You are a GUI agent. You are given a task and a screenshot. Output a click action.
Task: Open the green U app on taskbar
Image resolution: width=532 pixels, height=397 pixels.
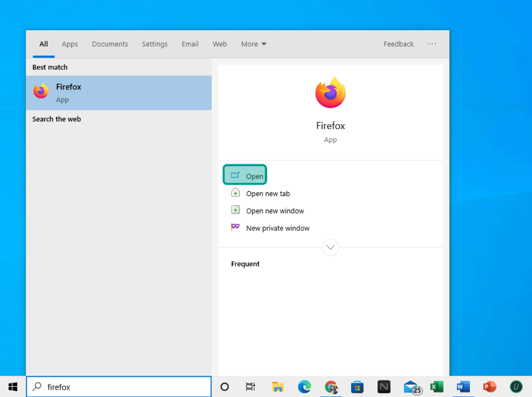516,386
